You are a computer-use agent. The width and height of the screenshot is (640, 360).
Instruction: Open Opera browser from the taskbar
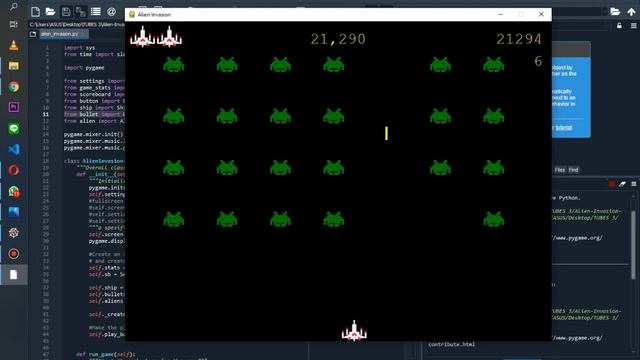pyautogui.click(x=13, y=170)
